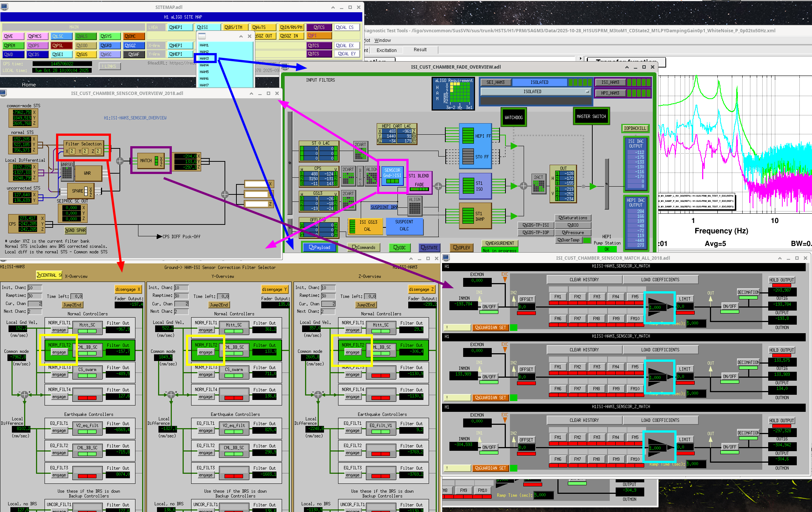Open the WNR filter block
Screen dimensions: 812x512
pos(88,173)
